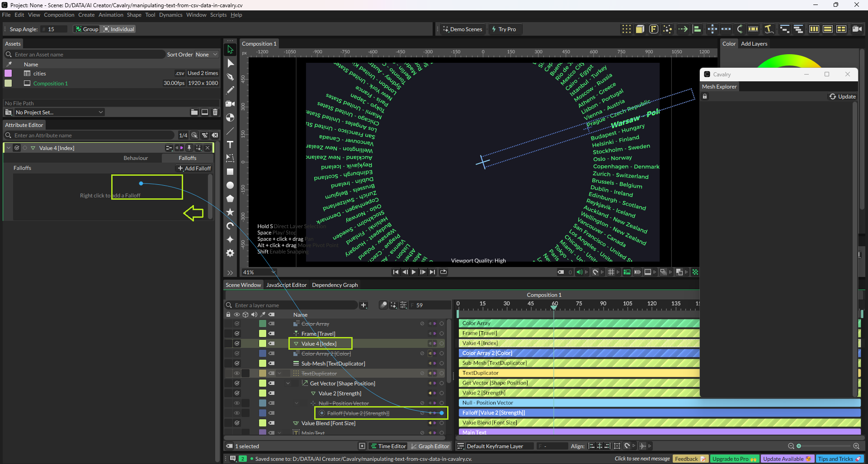
Task: Select the Text tool
Action: (x=230, y=145)
